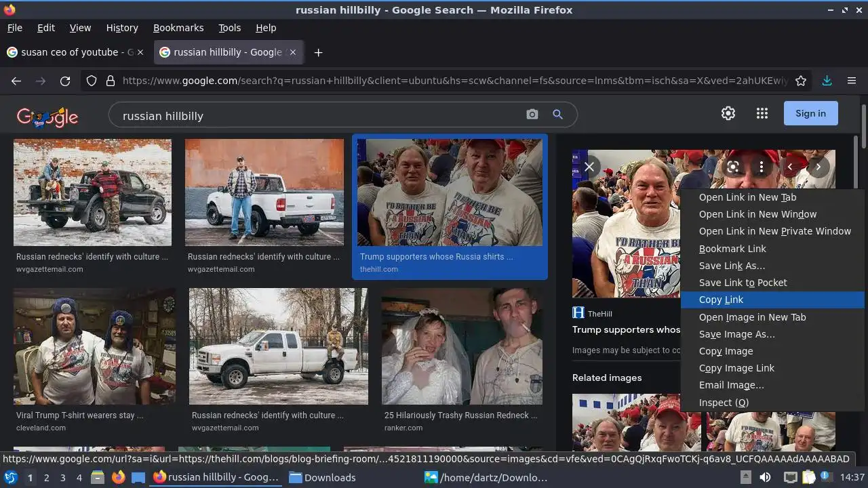The width and height of the screenshot is (868, 488).
Task: Open the Google apps grid
Action: tap(762, 113)
